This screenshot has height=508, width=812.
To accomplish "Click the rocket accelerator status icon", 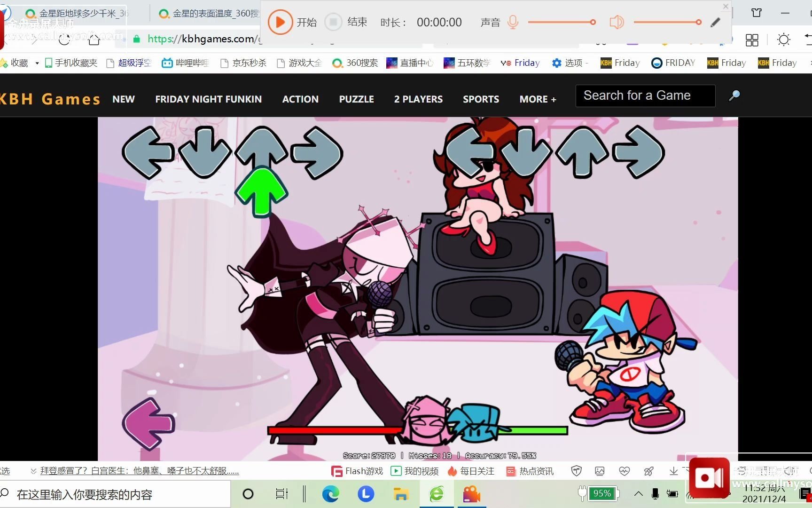I will [648, 471].
